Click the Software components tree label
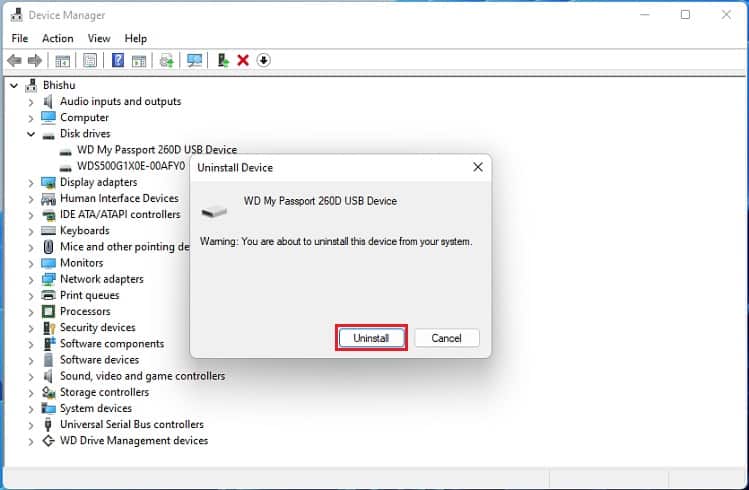The width and height of the screenshot is (749, 490). (x=112, y=343)
